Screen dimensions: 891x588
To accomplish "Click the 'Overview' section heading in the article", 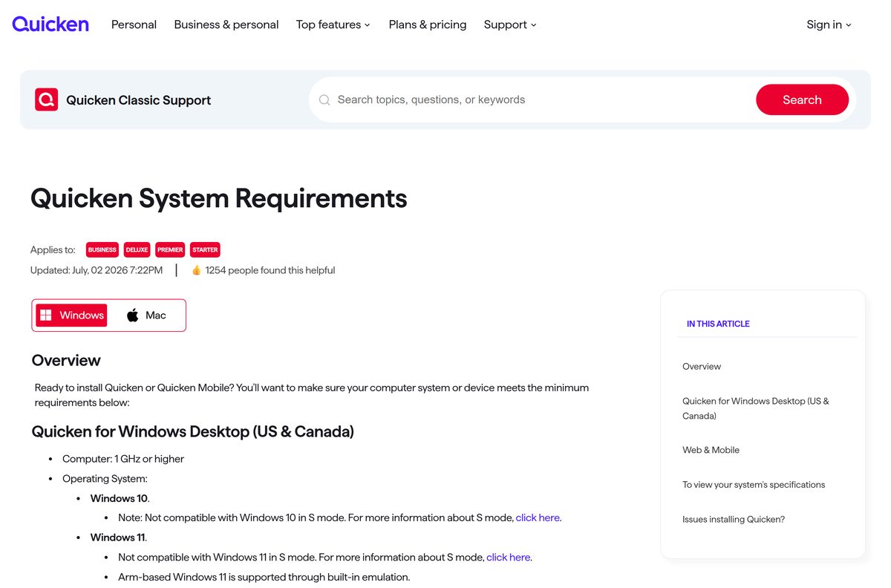I will [x=66, y=360].
